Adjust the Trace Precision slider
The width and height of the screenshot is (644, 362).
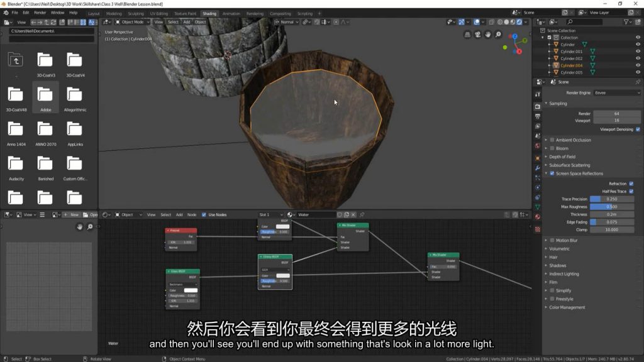(x=612, y=199)
